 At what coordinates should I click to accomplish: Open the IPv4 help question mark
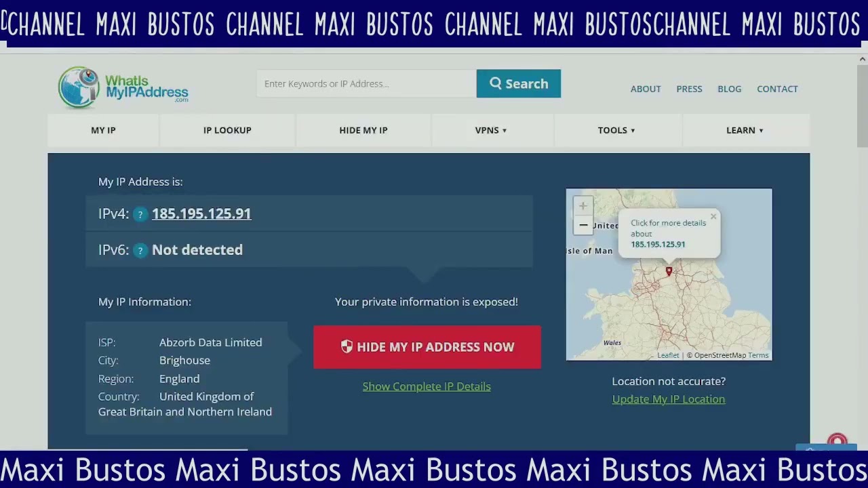pos(140,214)
